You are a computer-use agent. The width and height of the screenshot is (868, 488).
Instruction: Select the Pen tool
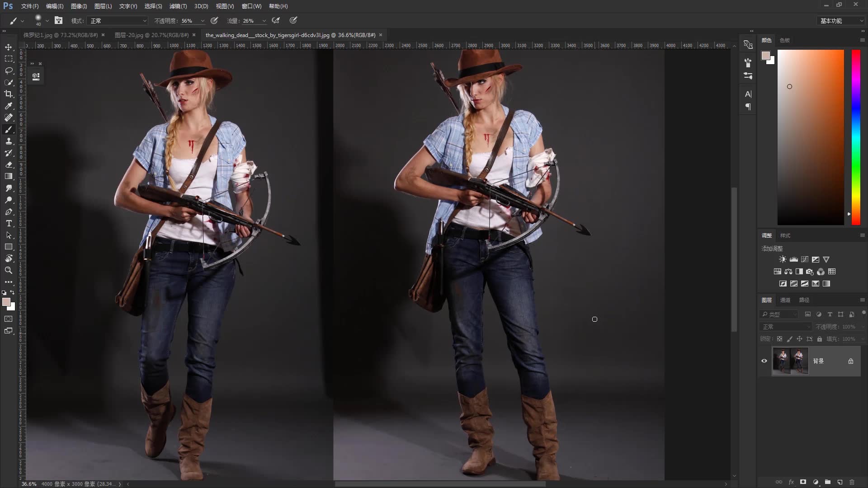point(9,211)
